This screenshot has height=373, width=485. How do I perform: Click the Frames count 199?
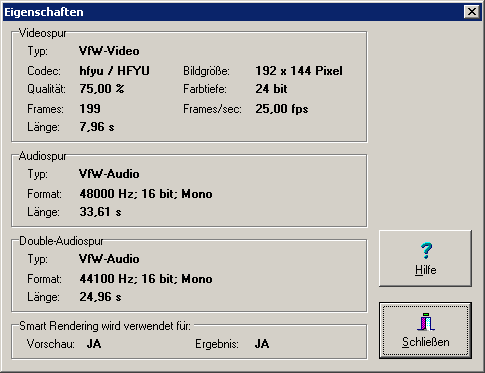pos(90,109)
